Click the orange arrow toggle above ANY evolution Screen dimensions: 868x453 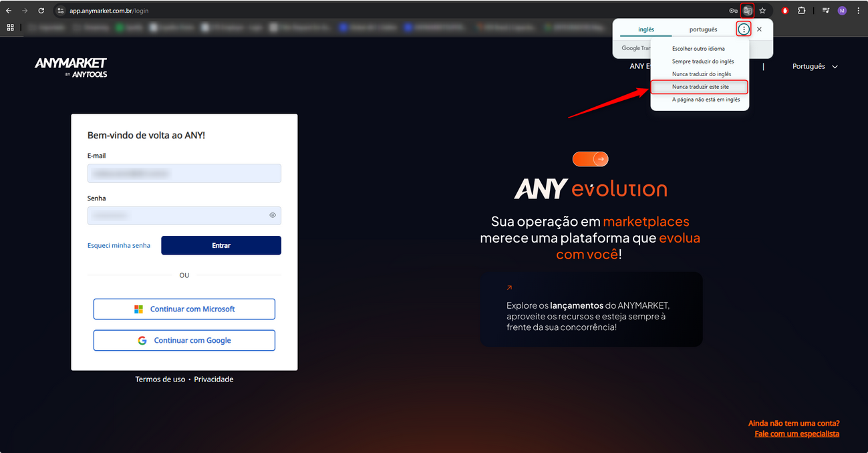(590, 159)
